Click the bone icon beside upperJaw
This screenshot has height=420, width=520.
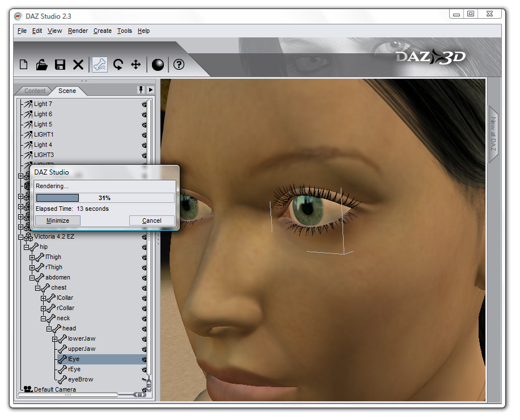(x=62, y=349)
